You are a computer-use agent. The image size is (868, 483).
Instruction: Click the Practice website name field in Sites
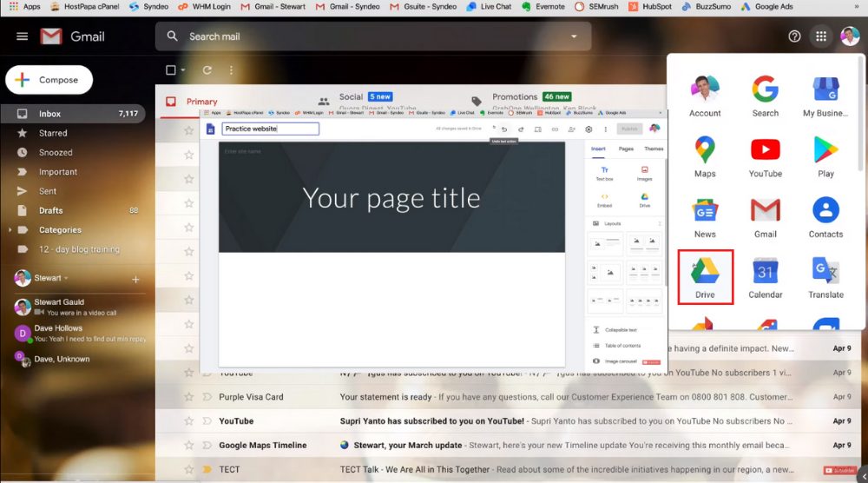pyautogui.click(x=270, y=129)
